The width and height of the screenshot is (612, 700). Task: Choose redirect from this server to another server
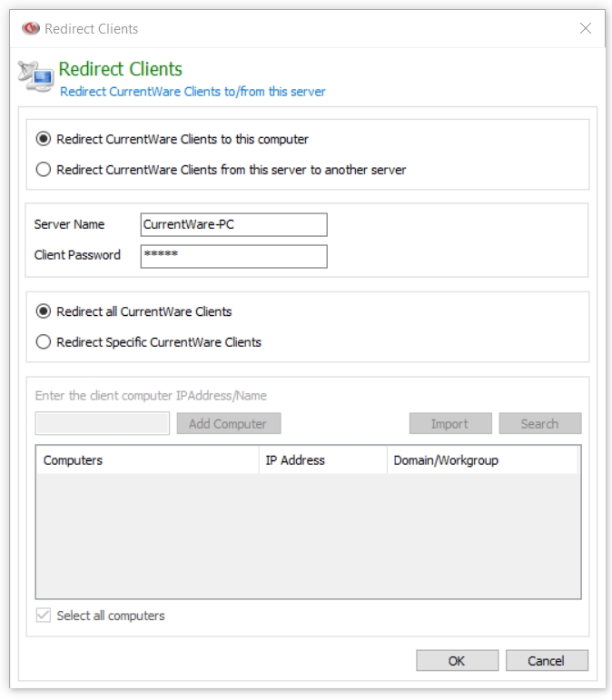43,170
